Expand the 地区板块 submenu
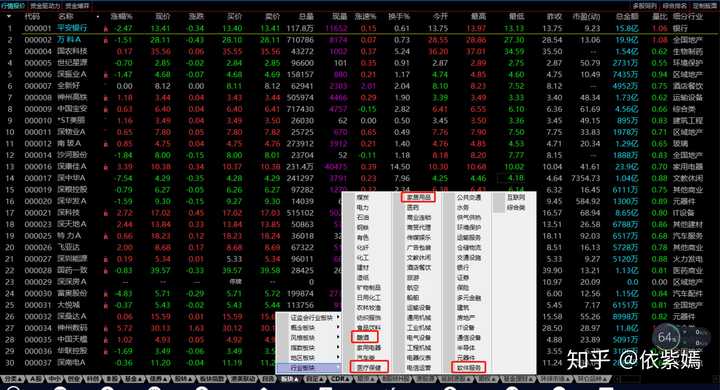Viewport: 720px width, 390px height. pos(309,358)
